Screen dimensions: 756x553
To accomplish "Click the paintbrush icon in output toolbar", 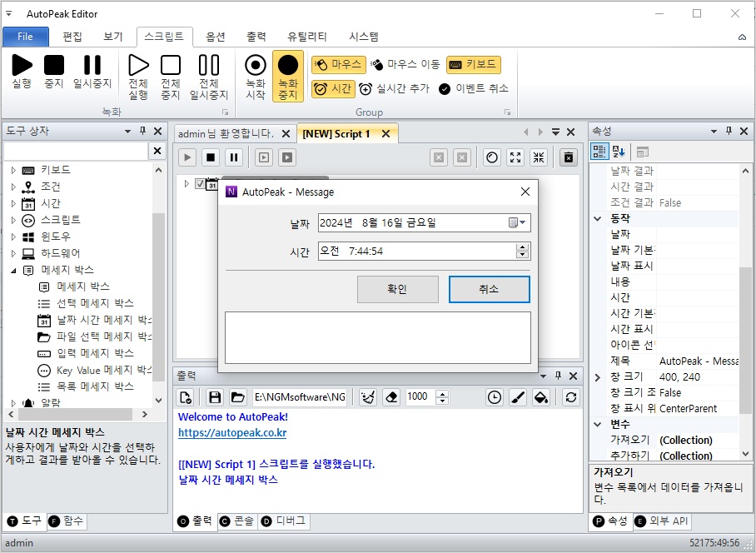I will (518, 397).
